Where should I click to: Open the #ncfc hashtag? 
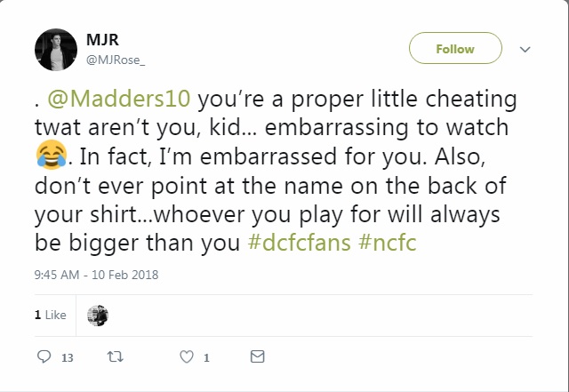(x=389, y=243)
